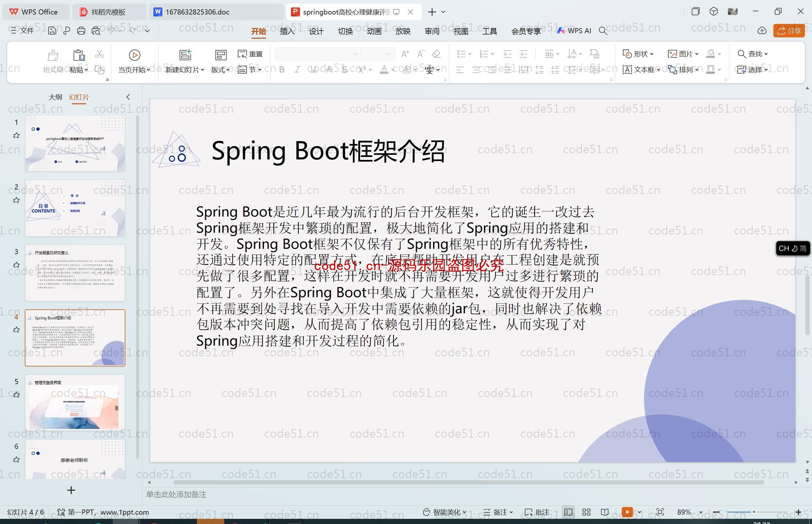
Task: Click Reset 重置 button
Action: click(x=250, y=54)
